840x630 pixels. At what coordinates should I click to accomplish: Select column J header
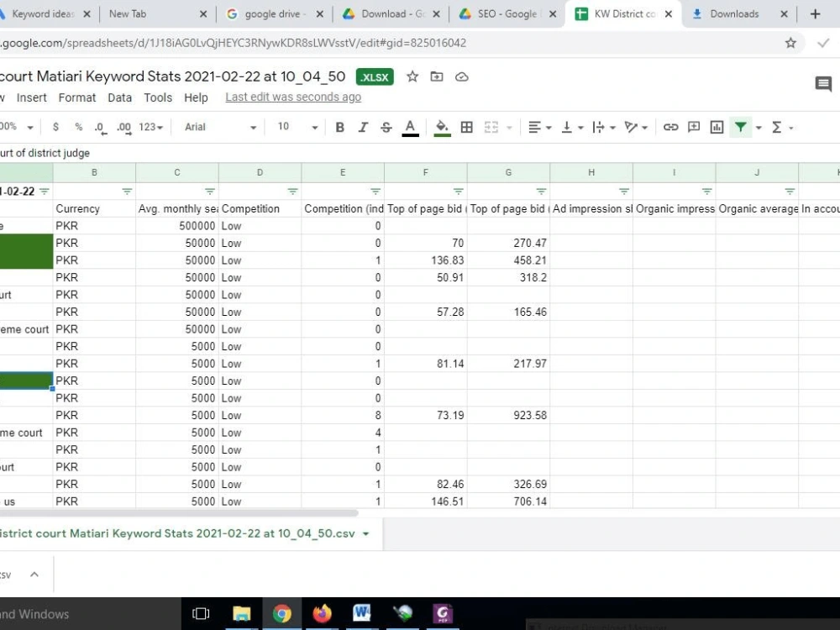point(757,172)
